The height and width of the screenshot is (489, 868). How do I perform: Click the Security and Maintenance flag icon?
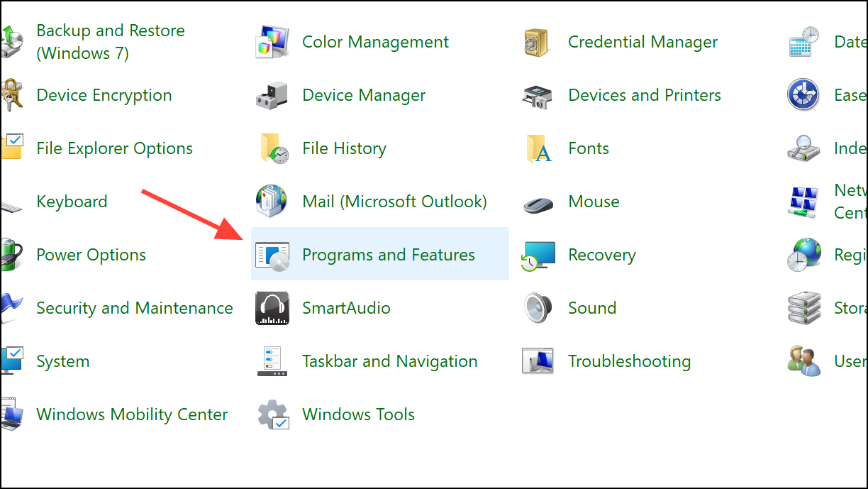coord(11,308)
